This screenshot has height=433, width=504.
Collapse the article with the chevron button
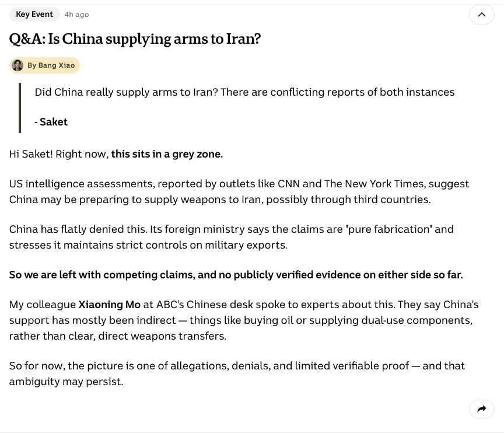[x=481, y=15]
